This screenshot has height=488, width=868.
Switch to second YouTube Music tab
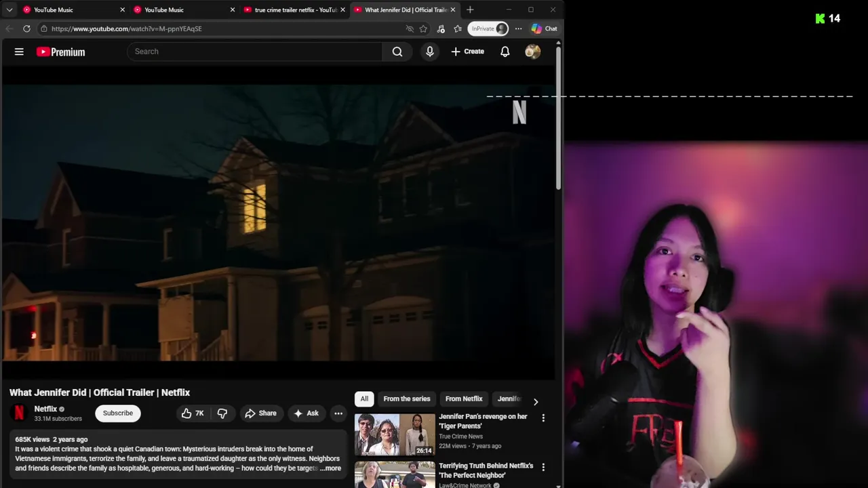coord(184,9)
